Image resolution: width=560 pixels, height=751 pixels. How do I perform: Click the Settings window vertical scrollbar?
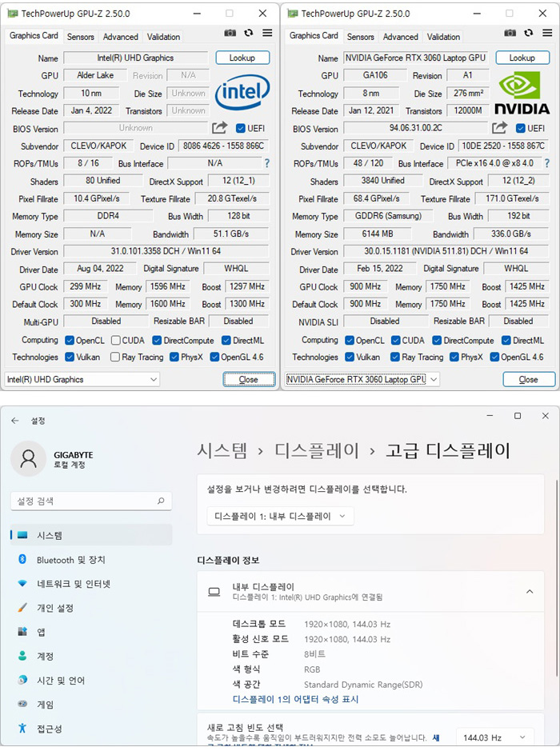tap(556, 577)
